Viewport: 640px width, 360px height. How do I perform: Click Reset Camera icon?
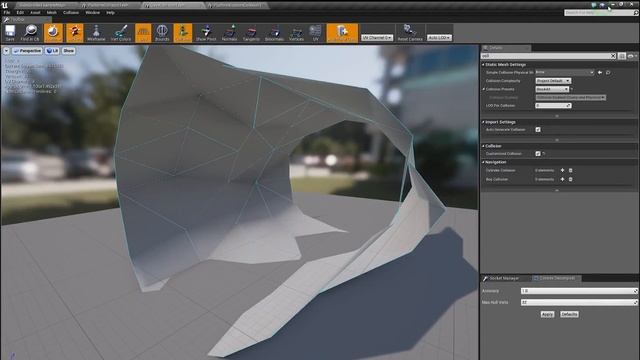point(410,33)
